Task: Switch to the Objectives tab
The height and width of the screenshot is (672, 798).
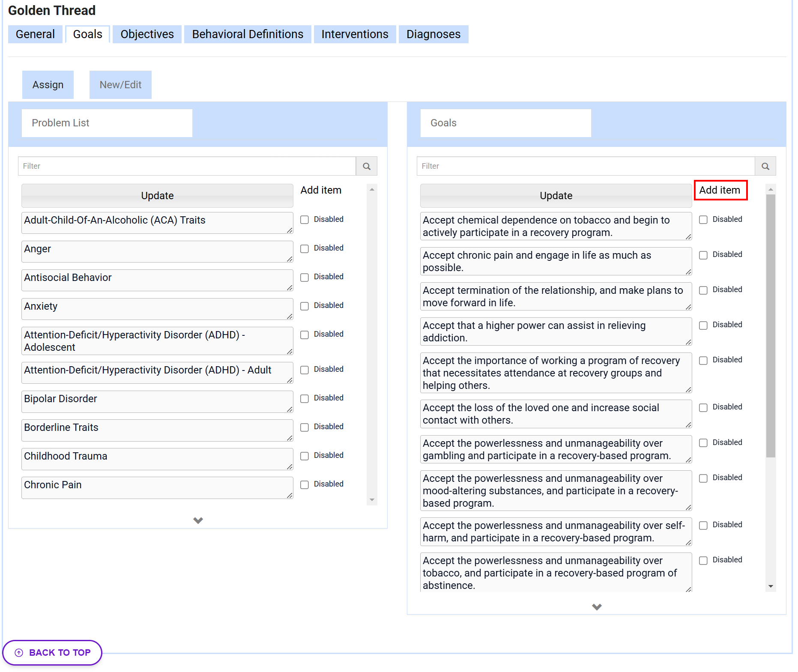Action: [x=147, y=34]
